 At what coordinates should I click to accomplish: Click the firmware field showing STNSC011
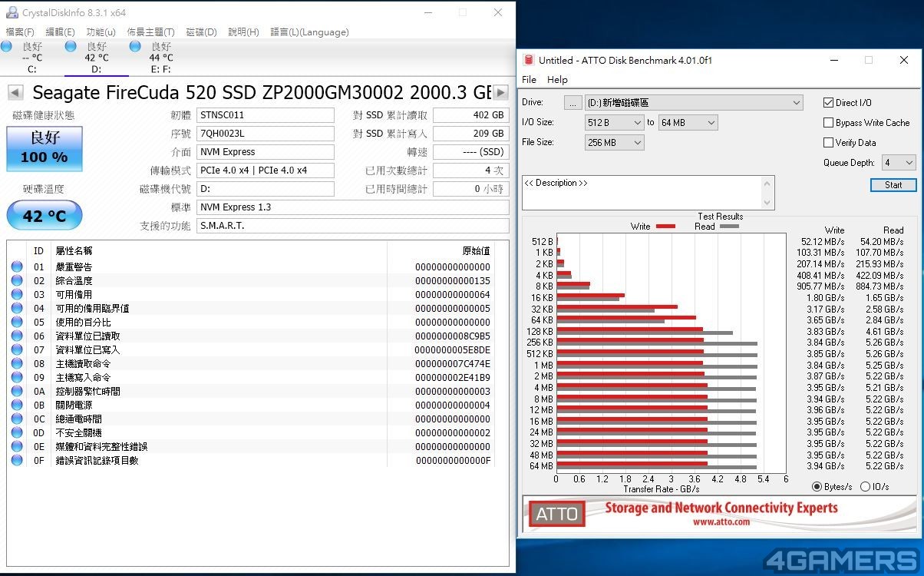point(265,115)
